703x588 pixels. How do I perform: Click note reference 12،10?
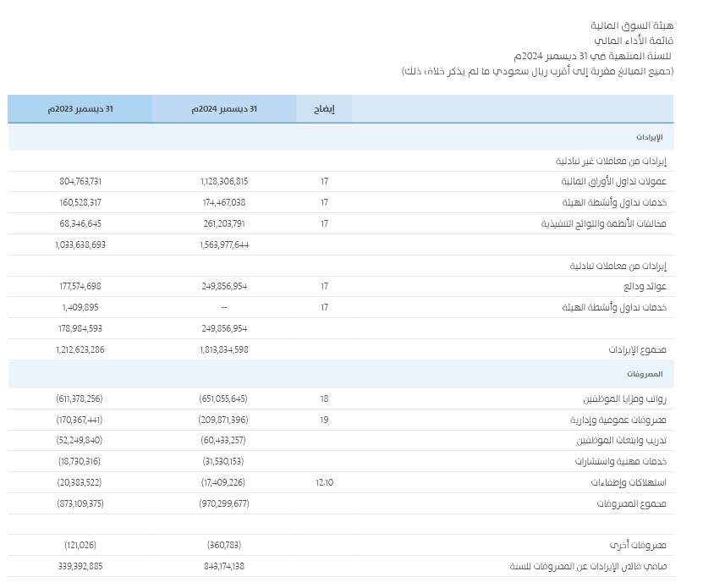[x=324, y=482]
